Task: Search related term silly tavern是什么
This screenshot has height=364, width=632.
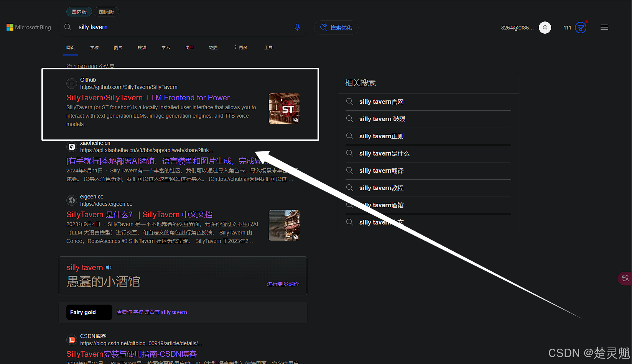Action: pos(385,153)
